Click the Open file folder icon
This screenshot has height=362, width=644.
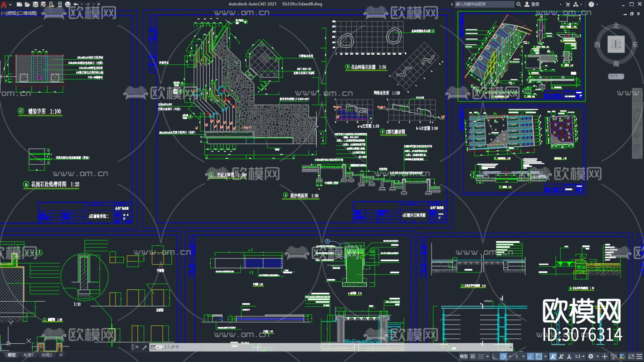27,4
